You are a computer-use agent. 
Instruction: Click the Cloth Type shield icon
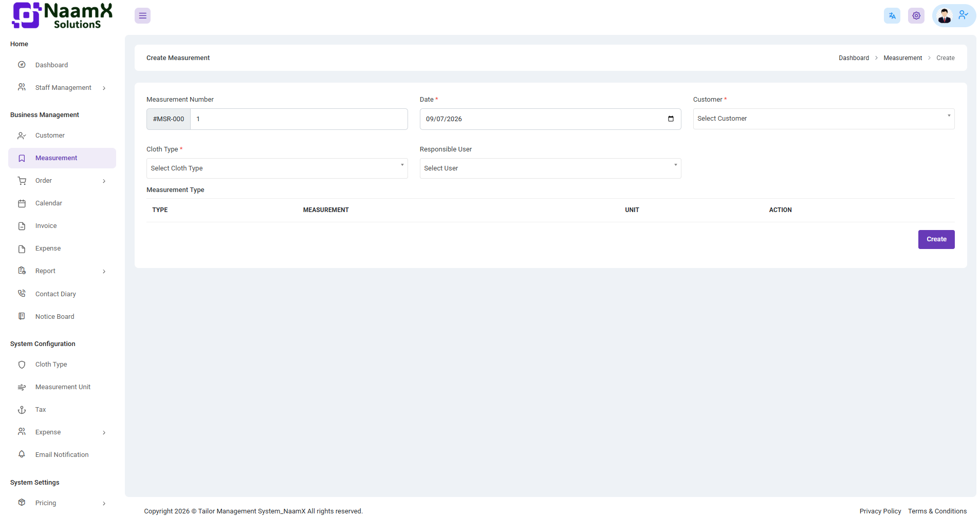coord(22,365)
